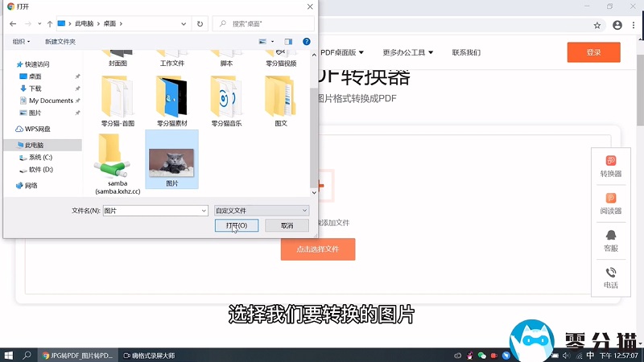Toggle the preview pane icon
This screenshot has height=362, width=644.
click(x=288, y=41)
